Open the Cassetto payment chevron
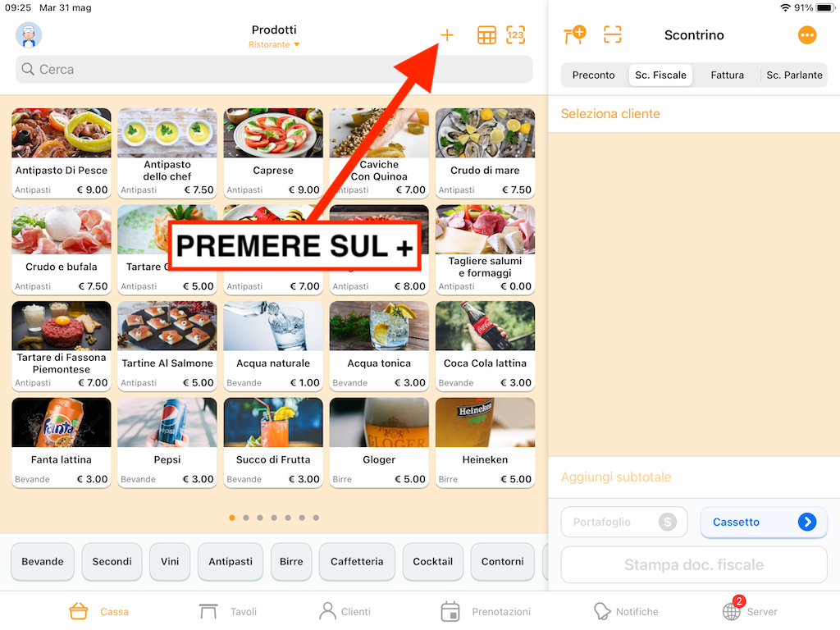This screenshot has width=840, height=630. (807, 522)
